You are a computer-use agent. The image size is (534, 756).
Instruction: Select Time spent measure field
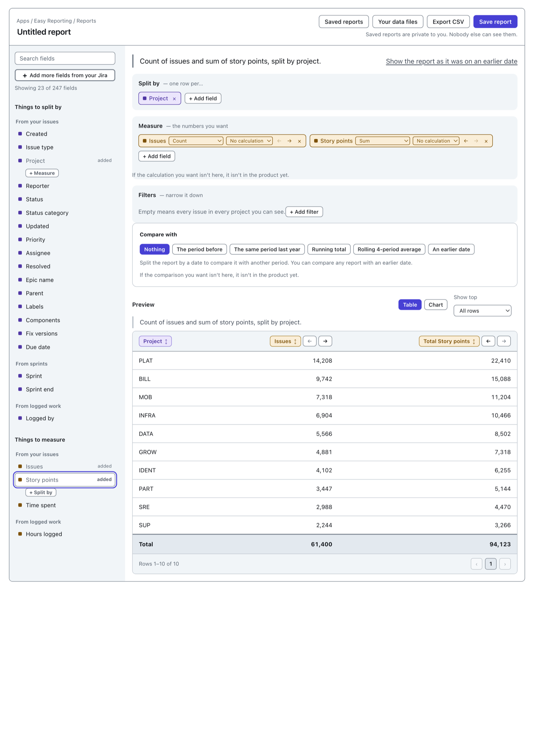click(65, 505)
